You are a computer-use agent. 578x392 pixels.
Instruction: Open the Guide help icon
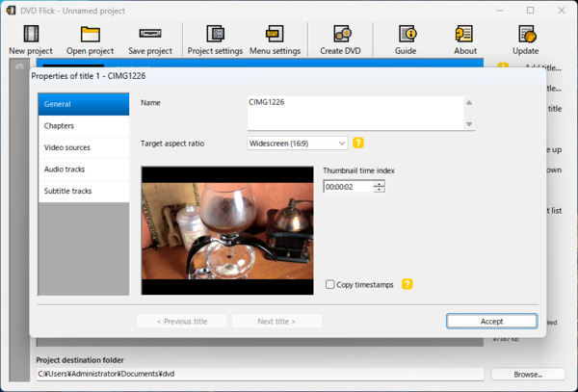point(406,35)
